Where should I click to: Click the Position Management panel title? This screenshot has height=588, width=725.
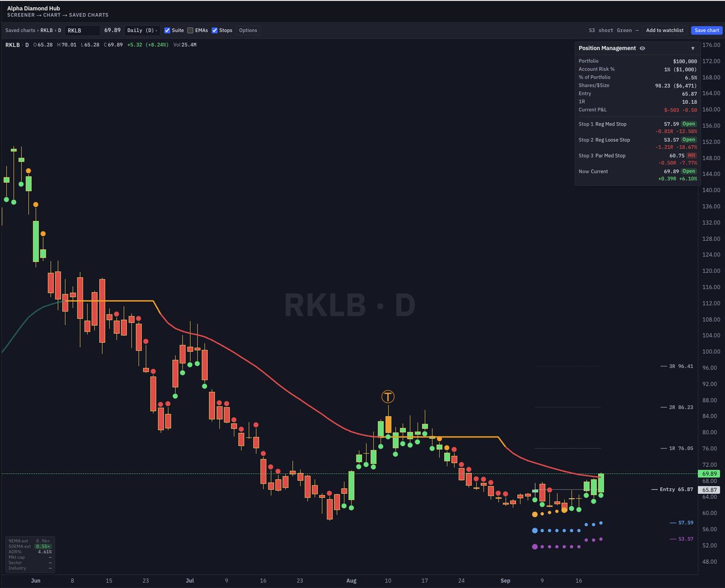pyautogui.click(x=607, y=48)
